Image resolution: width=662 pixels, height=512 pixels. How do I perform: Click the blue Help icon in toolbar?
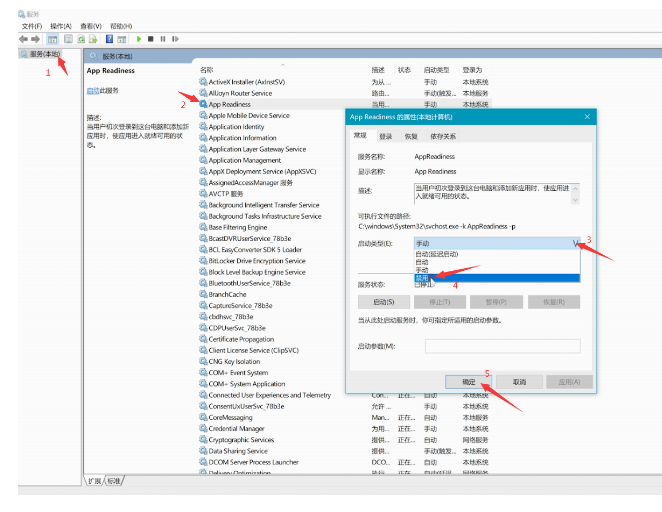(x=111, y=38)
